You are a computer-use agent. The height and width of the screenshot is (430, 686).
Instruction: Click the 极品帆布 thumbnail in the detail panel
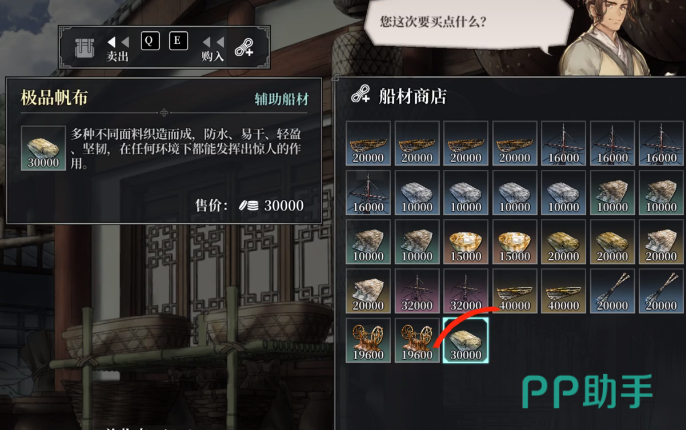point(43,148)
